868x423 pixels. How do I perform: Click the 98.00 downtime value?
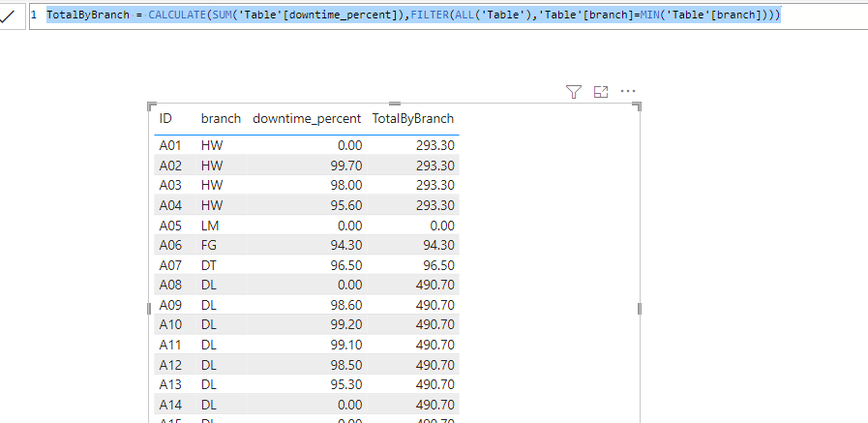pyautogui.click(x=346, y=186)
